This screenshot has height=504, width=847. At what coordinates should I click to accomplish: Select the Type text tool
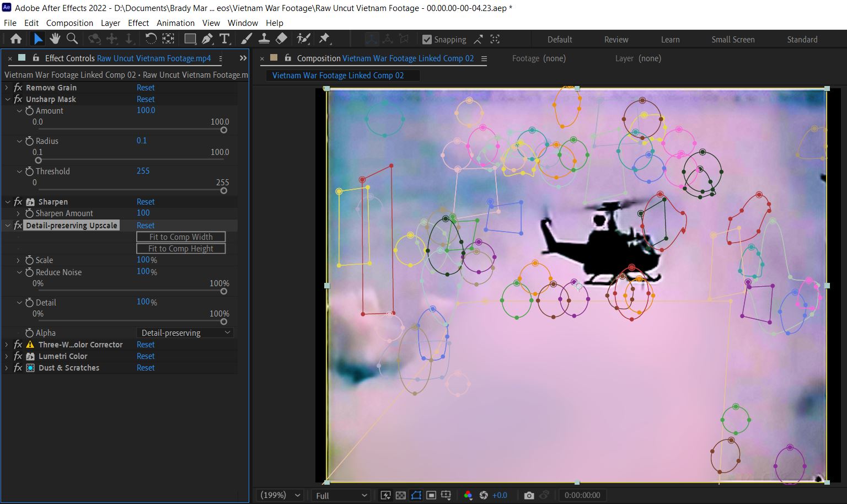point(224,39)
